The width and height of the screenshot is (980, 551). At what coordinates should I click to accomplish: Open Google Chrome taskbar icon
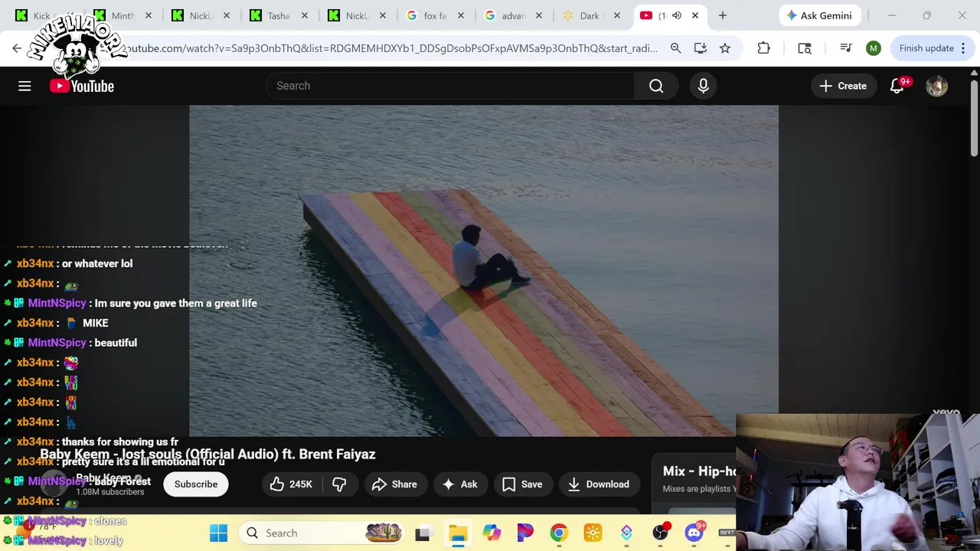pos(559,533)
